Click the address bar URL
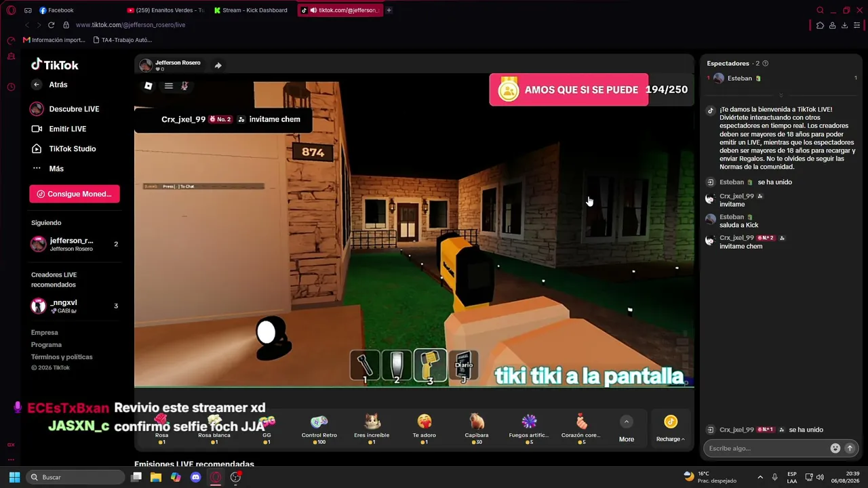The image size is (868, 488). click(x=130, y=25)
